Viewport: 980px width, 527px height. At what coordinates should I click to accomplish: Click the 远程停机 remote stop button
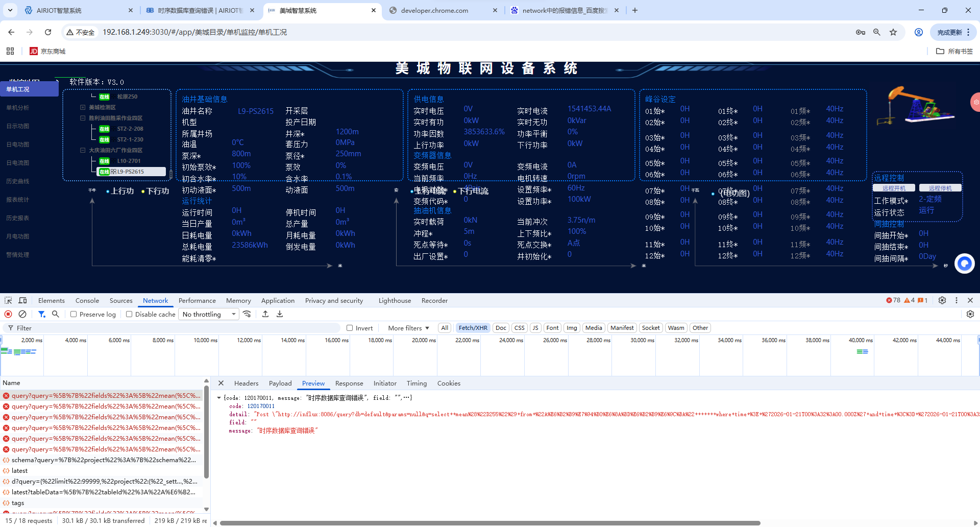click(940, 187)
